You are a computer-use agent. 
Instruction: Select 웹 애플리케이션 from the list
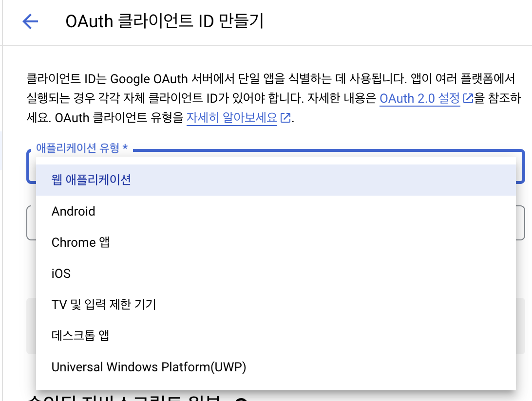tap(91, 180)
